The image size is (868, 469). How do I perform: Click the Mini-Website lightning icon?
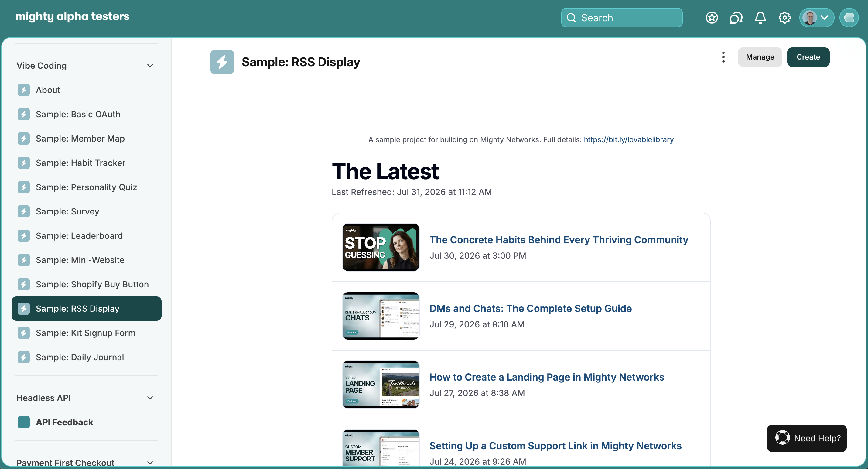click(x=24, y=260)
